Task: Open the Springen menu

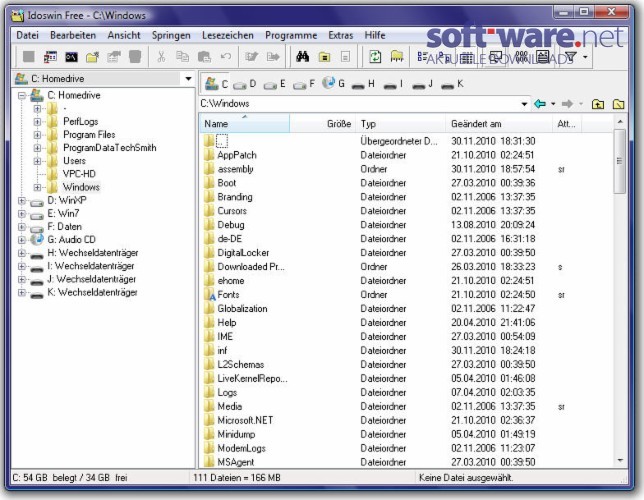Action: click(171, 35)
